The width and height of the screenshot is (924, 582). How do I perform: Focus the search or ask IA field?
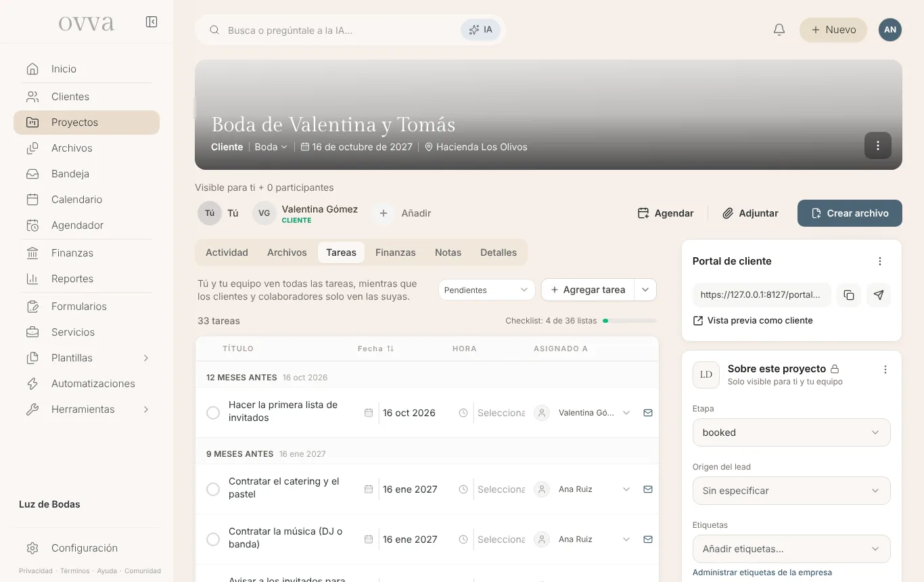click(338, 30)
